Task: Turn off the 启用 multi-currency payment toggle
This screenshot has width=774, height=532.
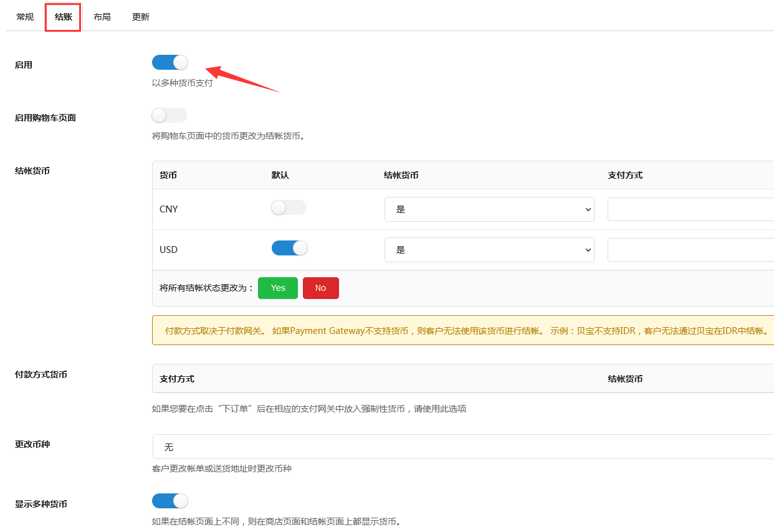Action: (170, 62)
